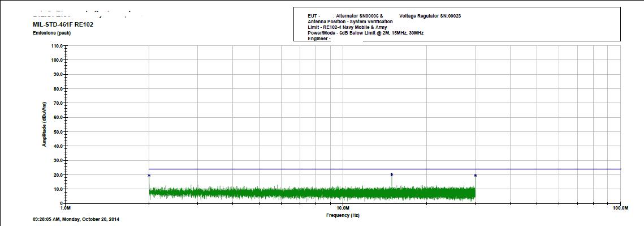This screenshot has height=226, width=644.
Task: Click the peak marker at 2 MHz
Action: tap(149, 176)
